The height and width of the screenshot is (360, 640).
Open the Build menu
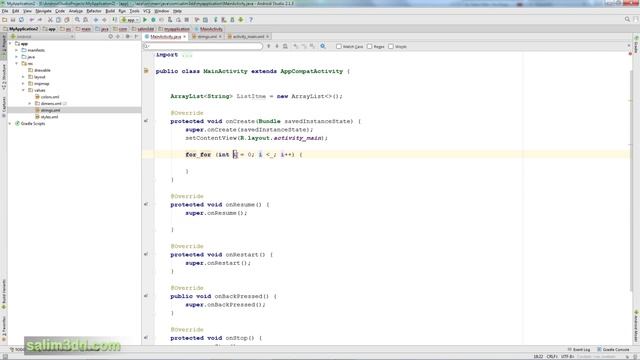[110, 11]
